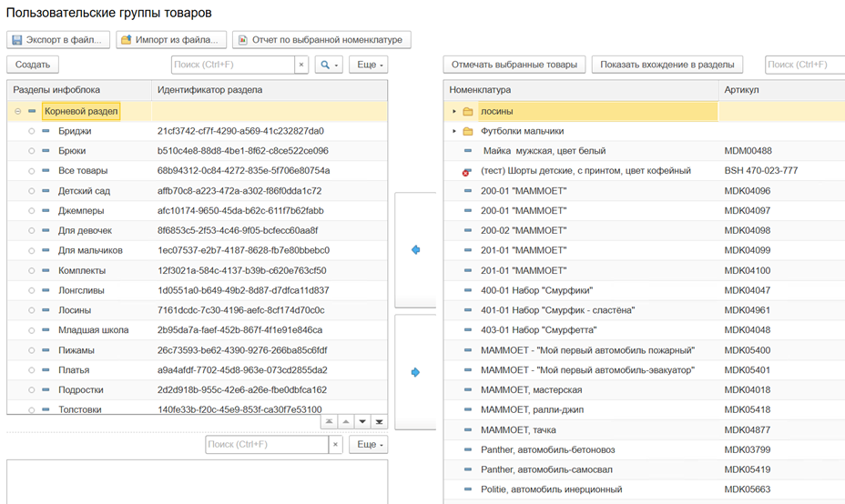Select Panther, автомобиль-бетоновоз item
Screen dimensions: 845x504
tap(547, 450)
